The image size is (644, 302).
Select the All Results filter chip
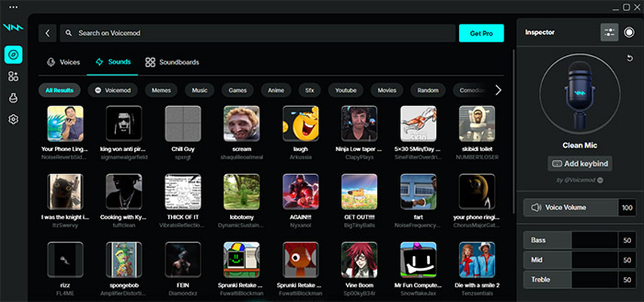pos(60,90)
